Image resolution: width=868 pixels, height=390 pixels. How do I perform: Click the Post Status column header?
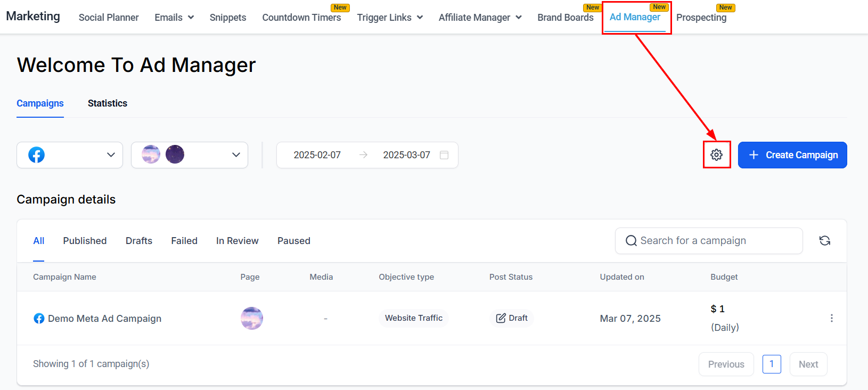511,277
